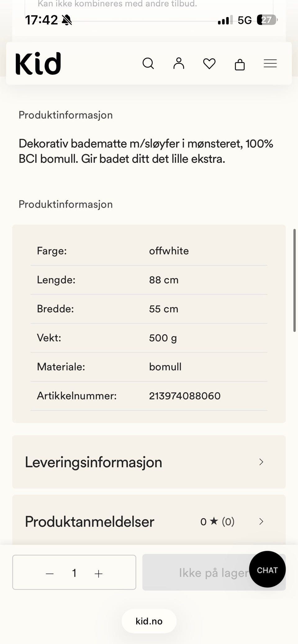Expand Leveringsinformasjon chevron arrow
Viewport: 298px width, 644px height.
[x=261, y=462]
